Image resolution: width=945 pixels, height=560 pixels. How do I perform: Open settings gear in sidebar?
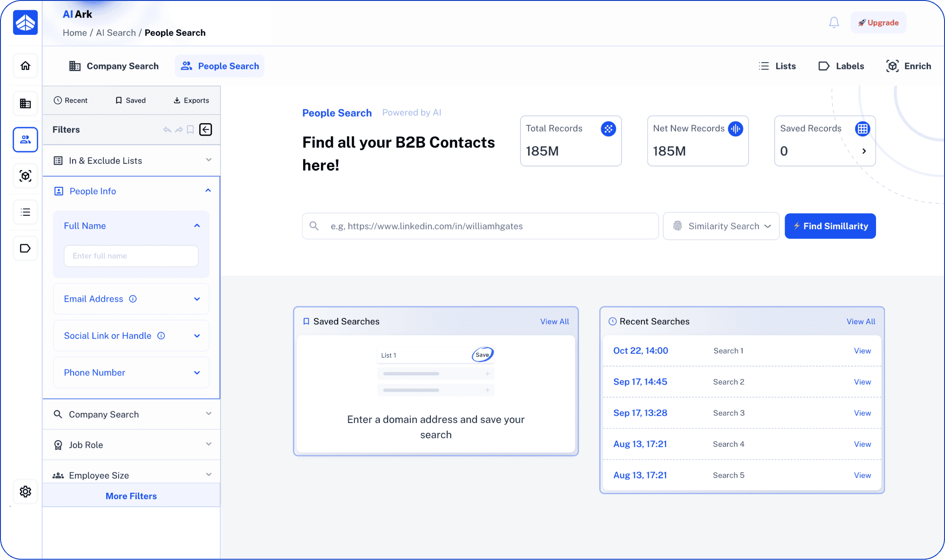[26, 492]
